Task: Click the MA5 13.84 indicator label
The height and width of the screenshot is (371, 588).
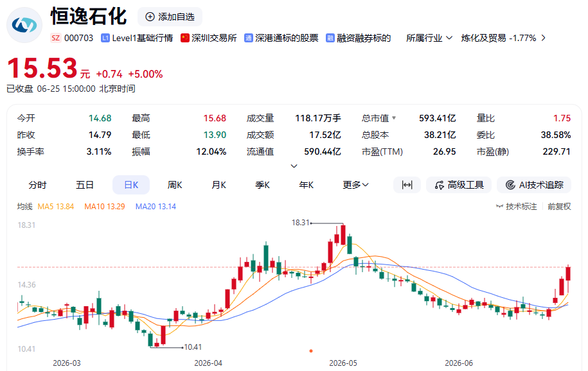Action: point(56,207)
